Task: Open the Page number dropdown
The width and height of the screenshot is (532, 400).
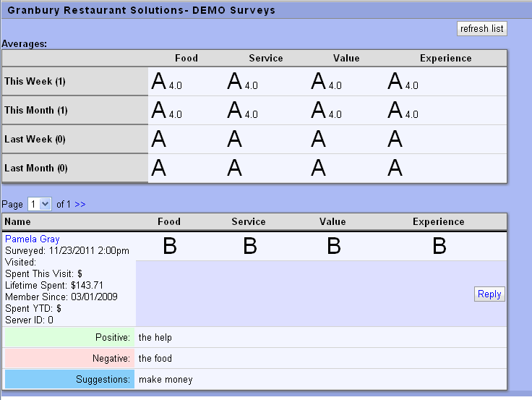Action: pos(39,204)
